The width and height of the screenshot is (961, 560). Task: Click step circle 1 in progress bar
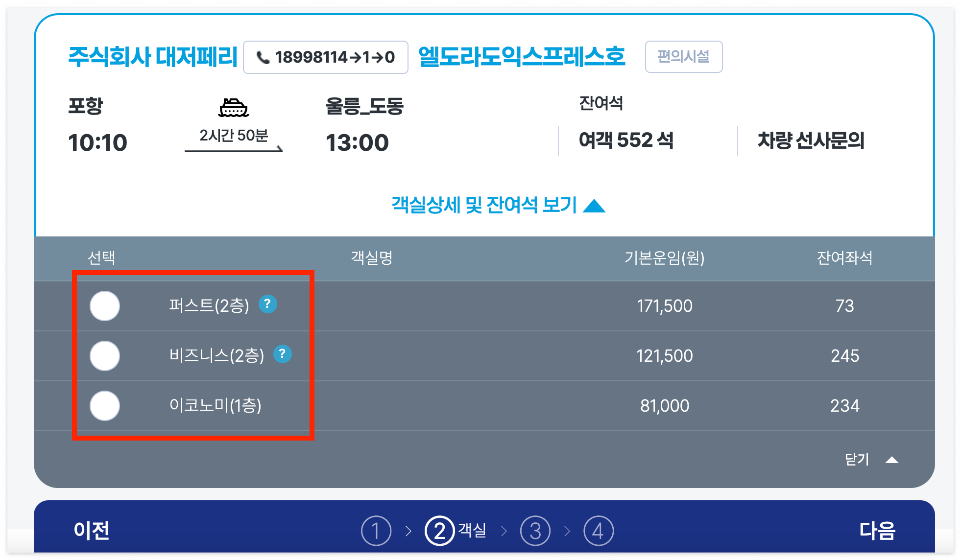377,530
